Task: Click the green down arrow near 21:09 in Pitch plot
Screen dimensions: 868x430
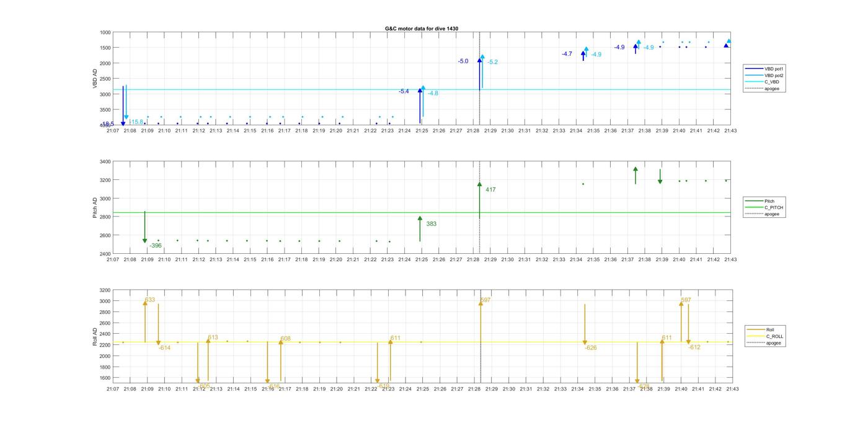Action: [x=145, y=227]
